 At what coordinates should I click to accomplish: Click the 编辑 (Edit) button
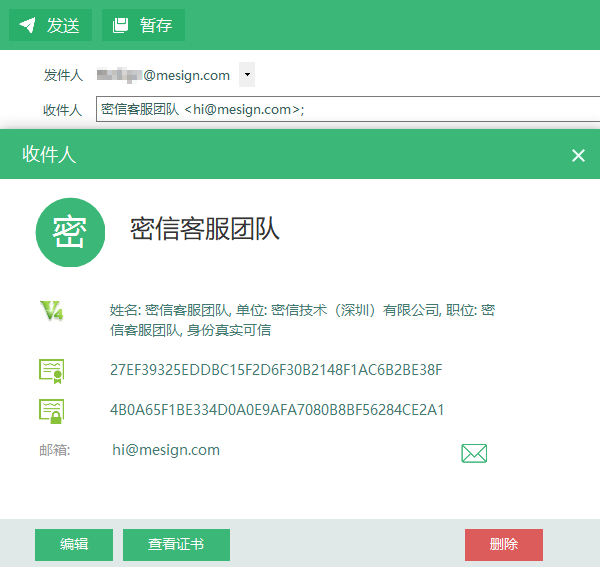[74, 544]
